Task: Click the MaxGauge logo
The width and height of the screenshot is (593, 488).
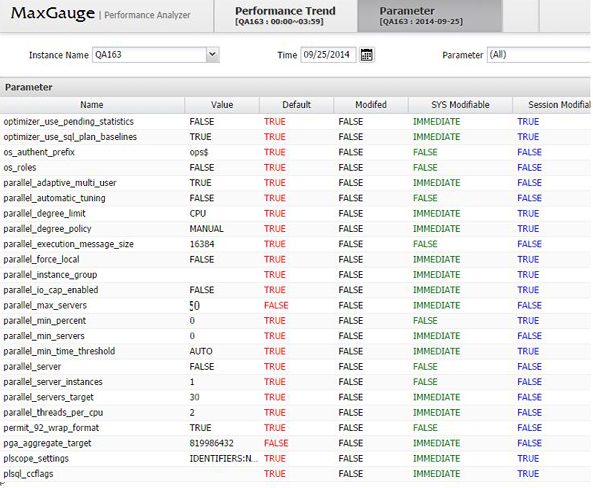Action: tap(53, 14)
